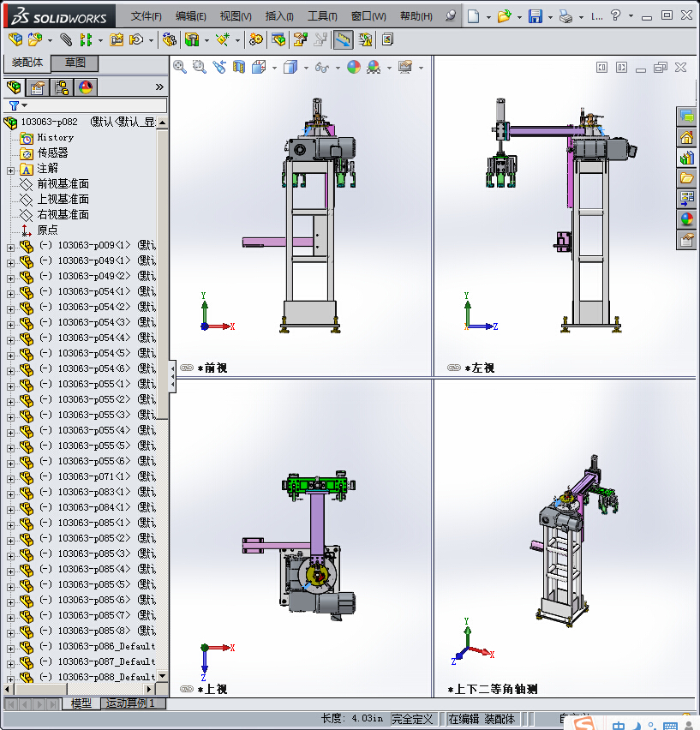Click the tree scroll-down arrow

pos(163,675)
